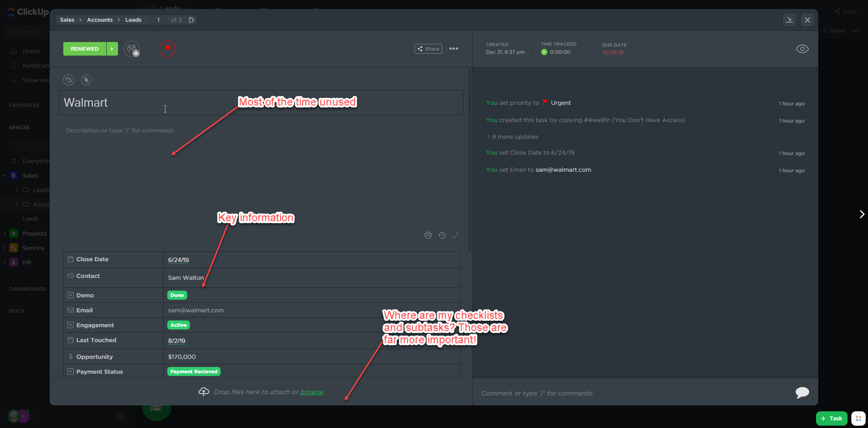868x428 pixels.
Task: Open Payment Recieved status dropdown
Action: (x=194, y=372)
